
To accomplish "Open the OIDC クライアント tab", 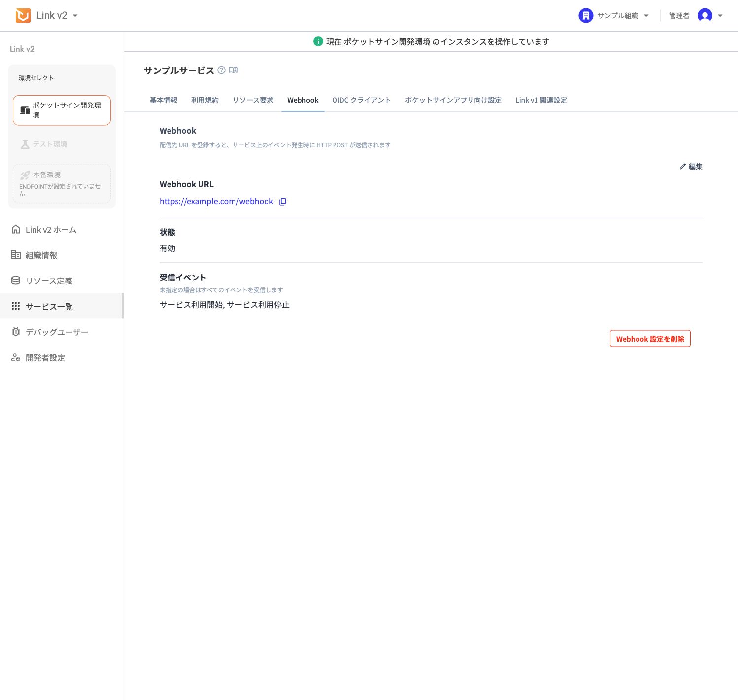I will (362, 100).
